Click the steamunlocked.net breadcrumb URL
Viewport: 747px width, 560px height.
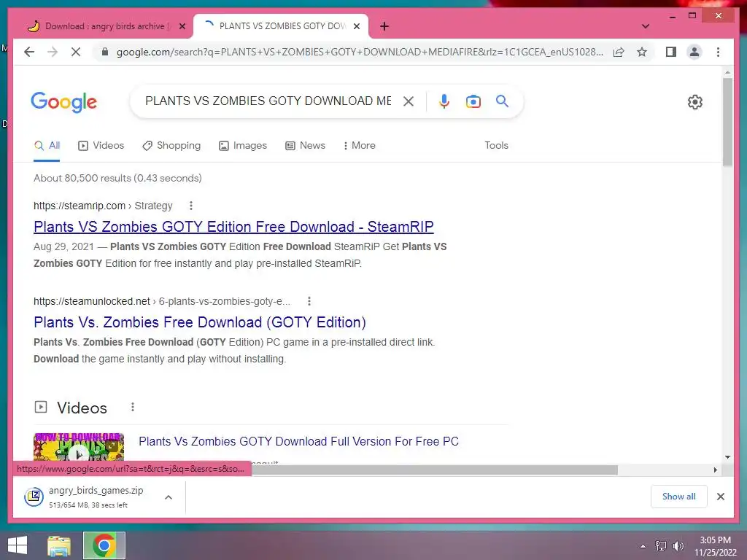[x=161, y=301]
